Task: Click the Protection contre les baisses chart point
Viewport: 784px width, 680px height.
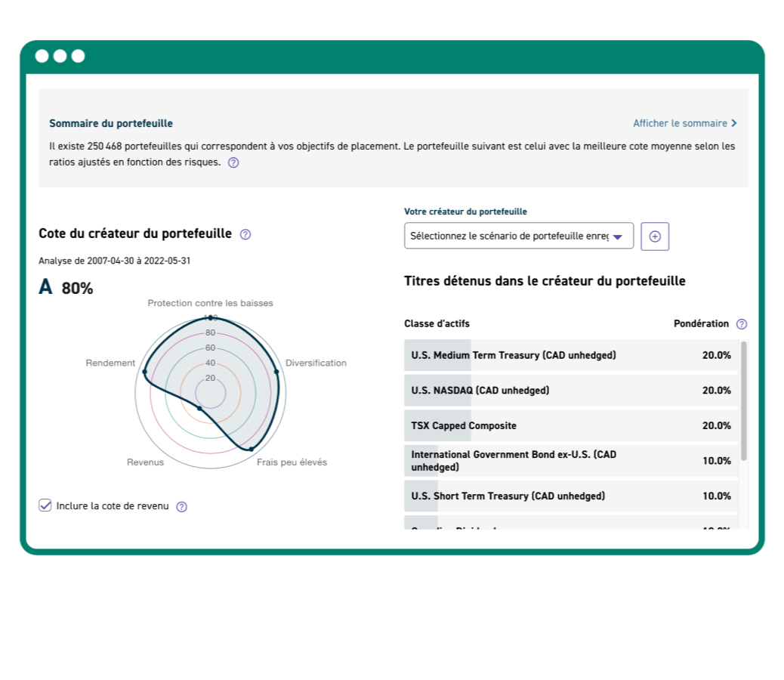Action: (211, 317)
